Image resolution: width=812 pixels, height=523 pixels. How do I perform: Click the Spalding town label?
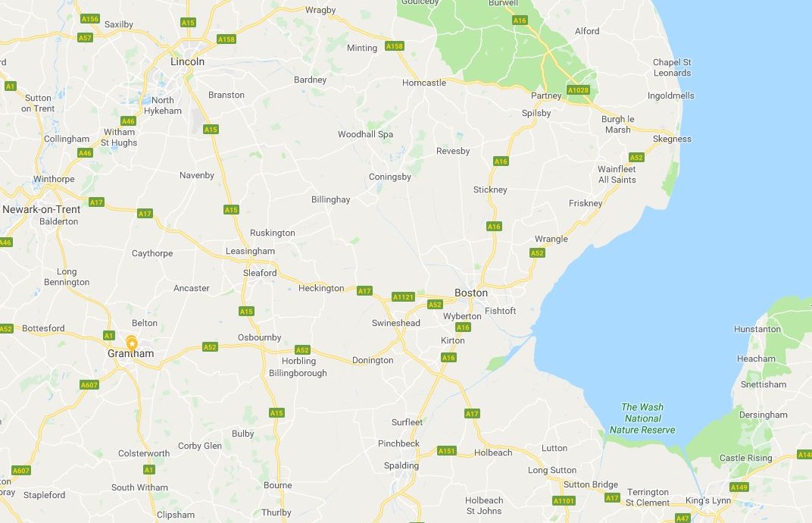401,465
